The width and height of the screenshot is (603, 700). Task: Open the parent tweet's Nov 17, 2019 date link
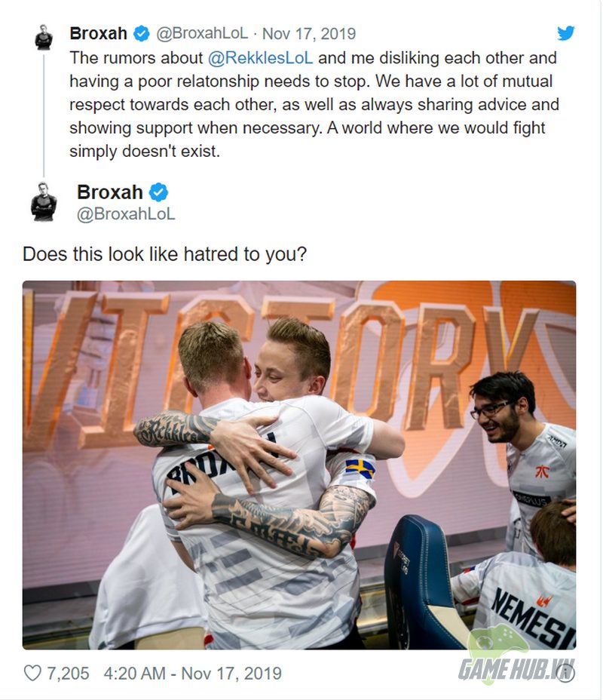tap(309, 34)
